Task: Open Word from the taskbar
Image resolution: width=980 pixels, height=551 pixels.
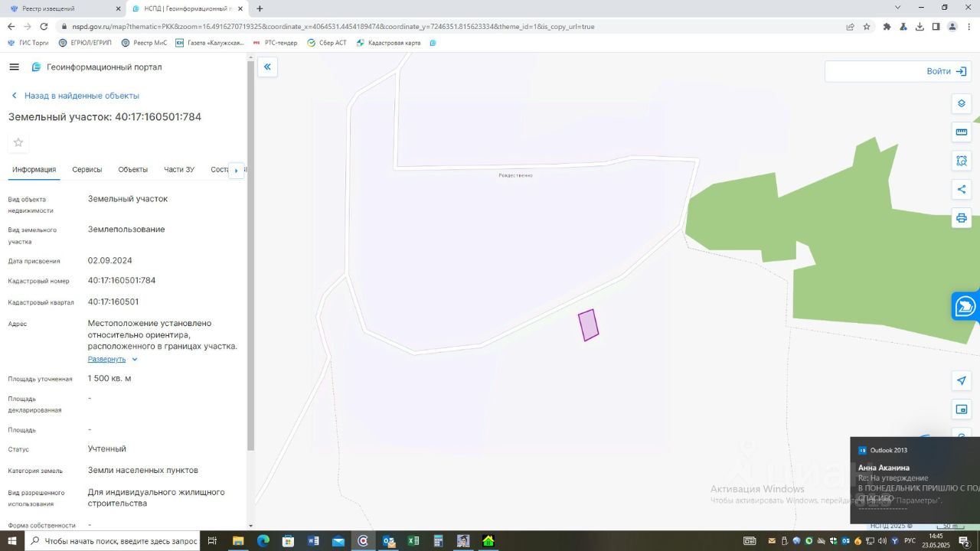Action: point(313,541)
